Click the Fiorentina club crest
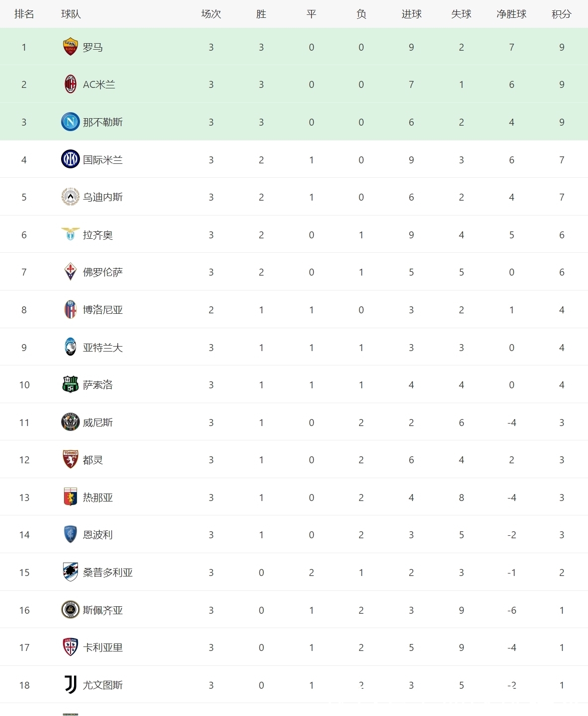 [71, 272]
